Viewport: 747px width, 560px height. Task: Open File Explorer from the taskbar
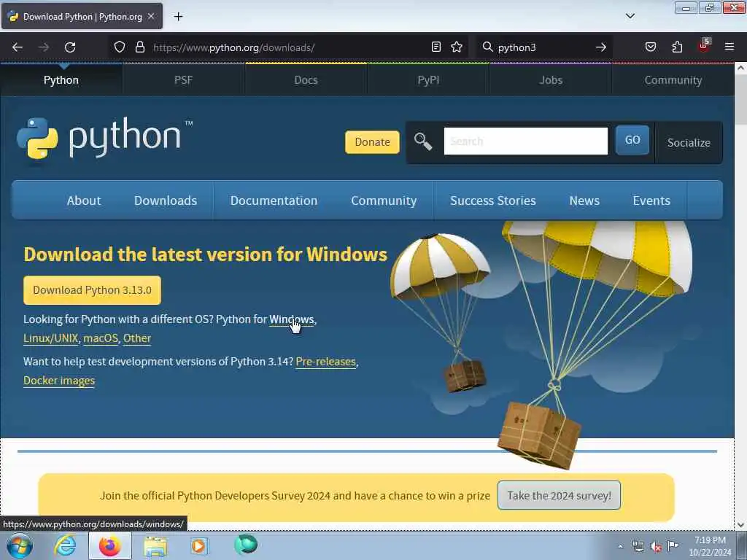pyautogui.click(x=155, y=546)
